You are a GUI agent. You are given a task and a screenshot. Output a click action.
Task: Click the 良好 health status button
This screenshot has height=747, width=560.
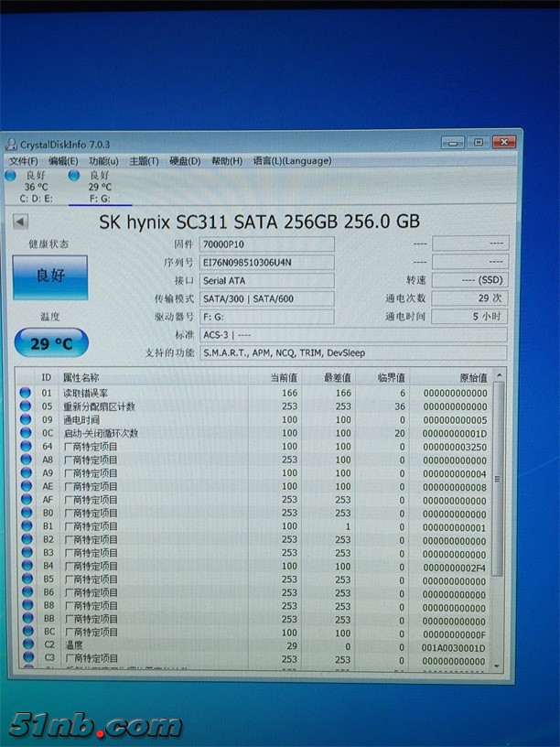[50, 276]
